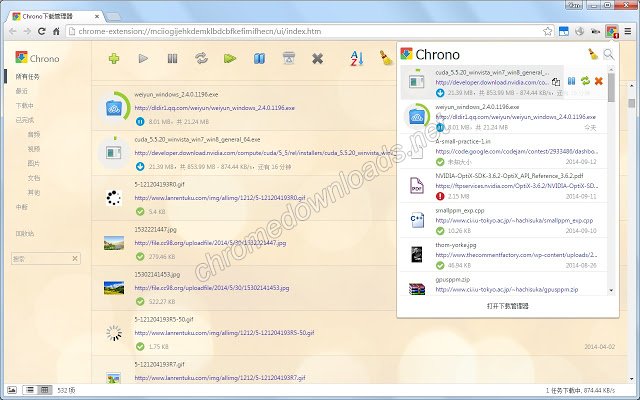Open the 15302141453.jpg URL link
Image resolution: width=640 pixels, height=400 pixels.
click(x=212, y=288)
